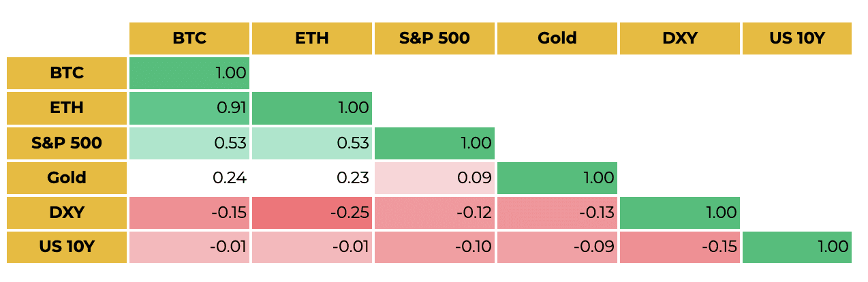Click the 0.24 Gold-BTC cell
The width and height of the screenshot is (868, 282).
point(189,178)
